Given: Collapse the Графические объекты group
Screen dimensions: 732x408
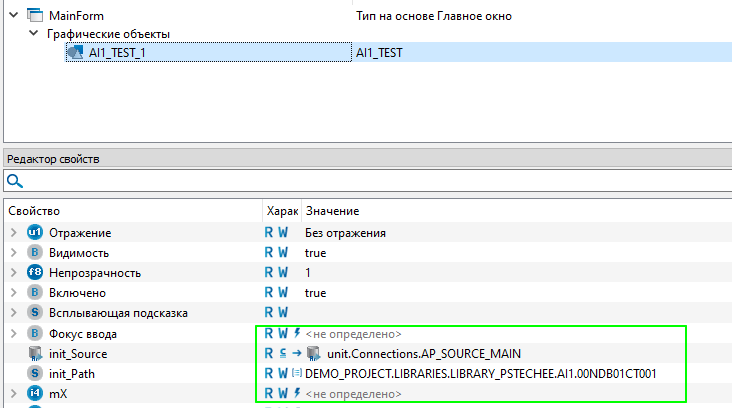Looking at the screenshot, I should (33, 34).
